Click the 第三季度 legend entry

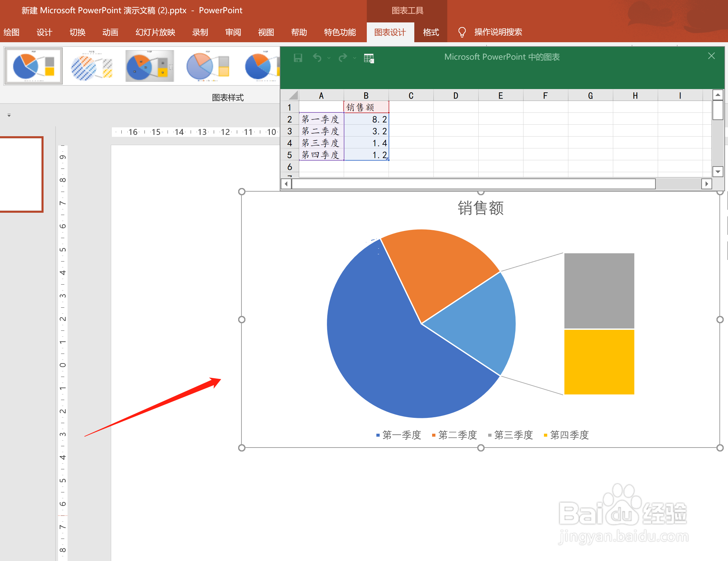pos(510,435)
